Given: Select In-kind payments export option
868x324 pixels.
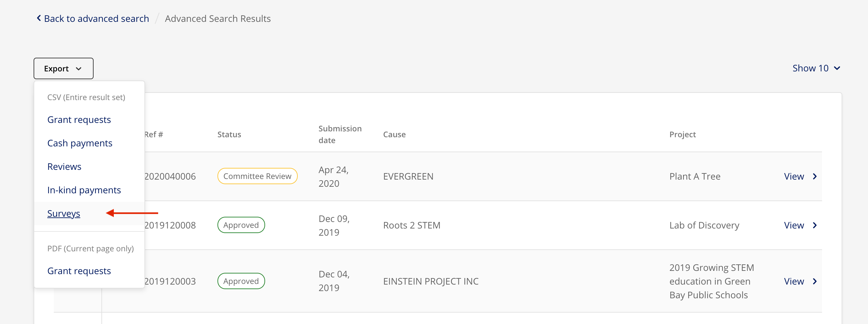Looking at the screenshot, I should coord(84,190).
